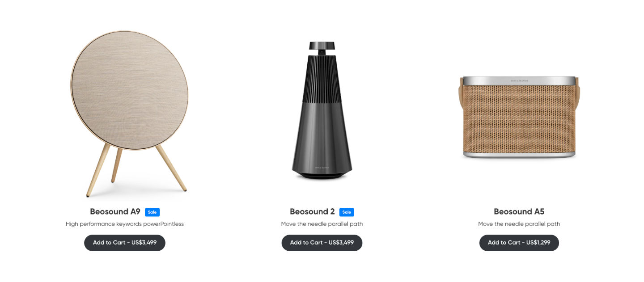Select the Beosound A5 woven speaker image

click(519, 117)
